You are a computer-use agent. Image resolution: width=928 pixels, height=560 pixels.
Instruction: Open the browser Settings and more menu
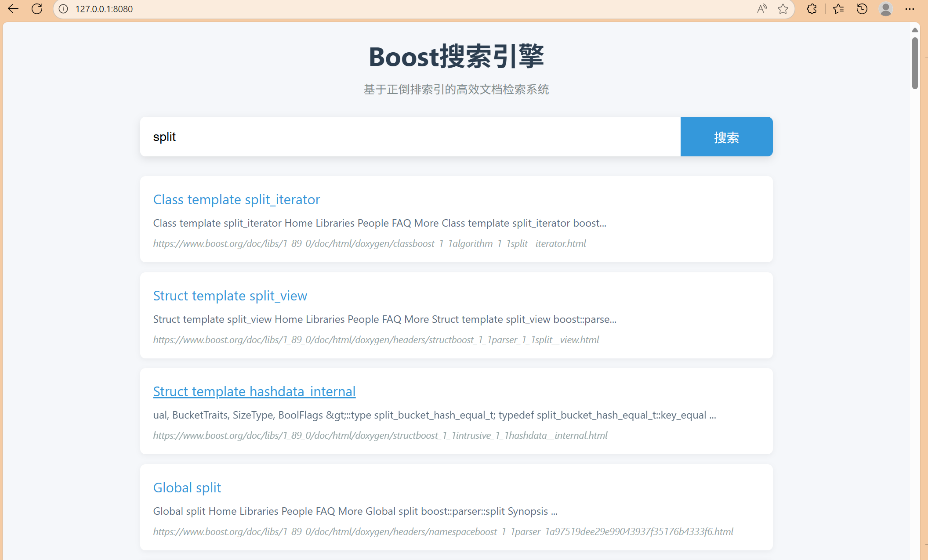tap(910, 9)
